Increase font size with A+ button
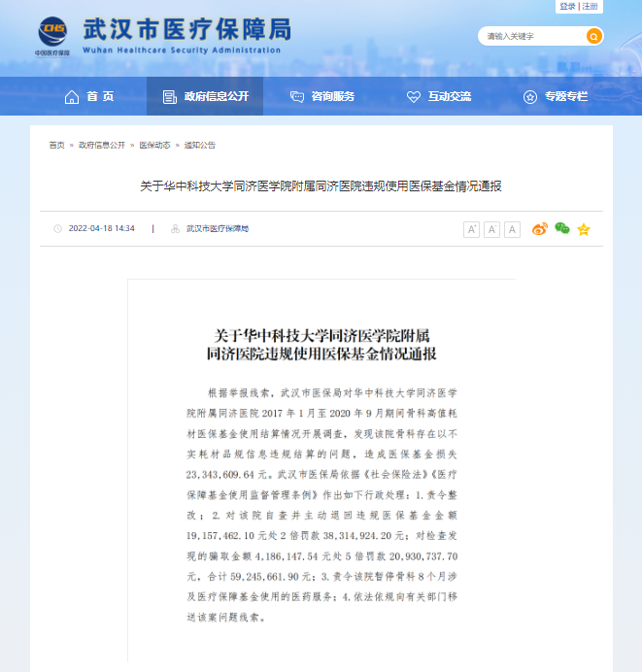The height and width of the screenshot is (672, 642). (471, 229)
